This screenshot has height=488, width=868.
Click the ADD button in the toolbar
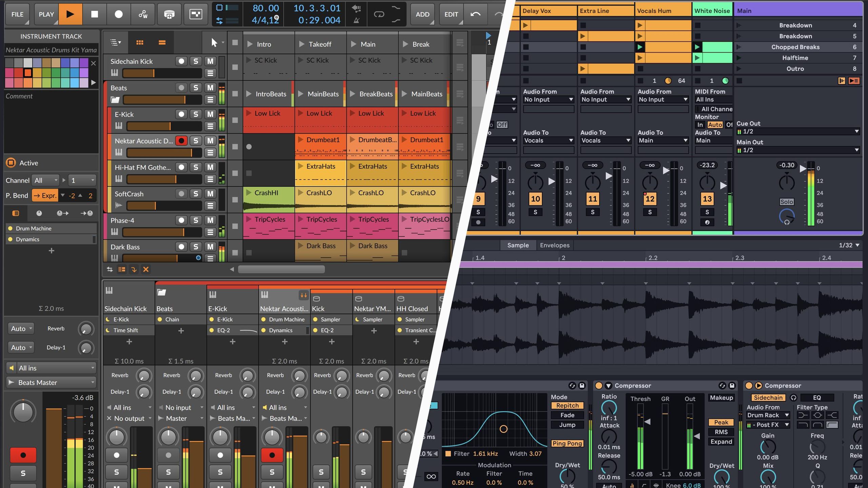point(422,14)
